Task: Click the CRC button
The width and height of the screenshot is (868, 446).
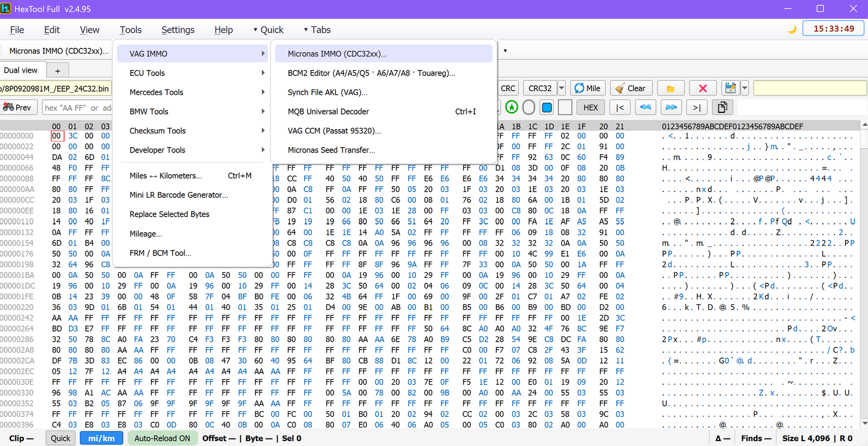Action: (x=508, y=88)
